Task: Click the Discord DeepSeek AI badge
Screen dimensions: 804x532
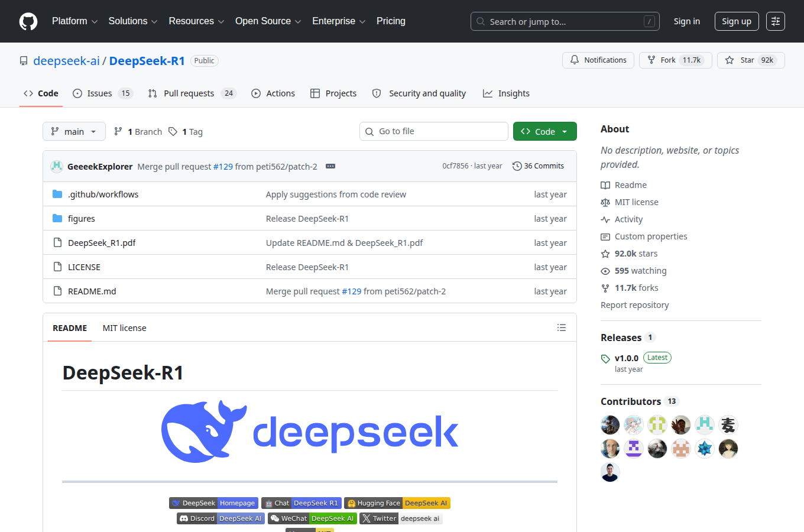Action: pyautogui.click(x=221, y=518)
